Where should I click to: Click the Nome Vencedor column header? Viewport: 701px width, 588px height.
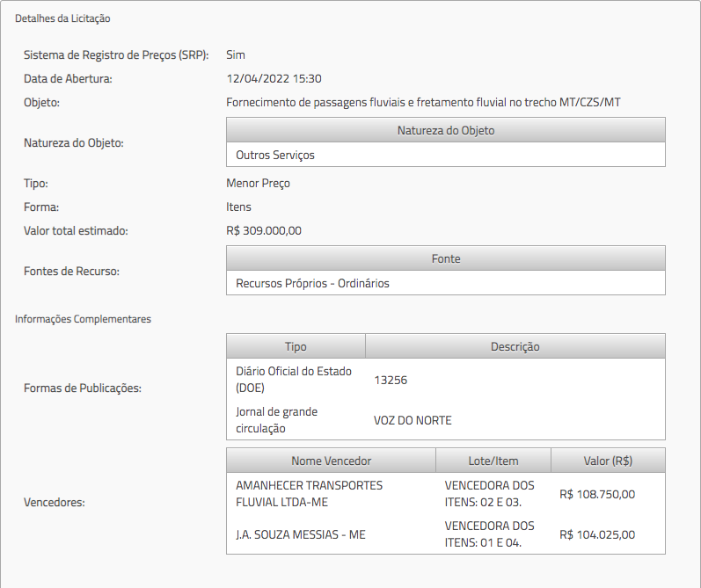pyautogui.click(x=331, y=461)
